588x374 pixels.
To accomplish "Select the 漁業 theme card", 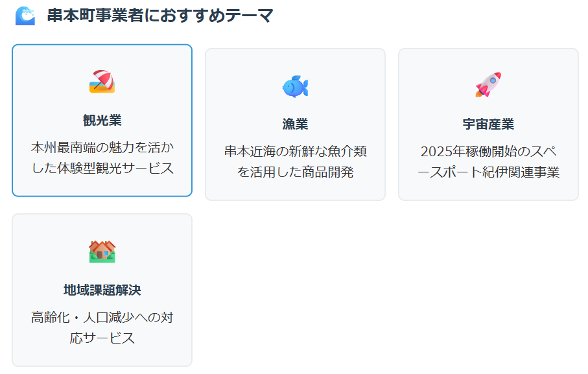I will pyautogui.click(x=295, y=124).
